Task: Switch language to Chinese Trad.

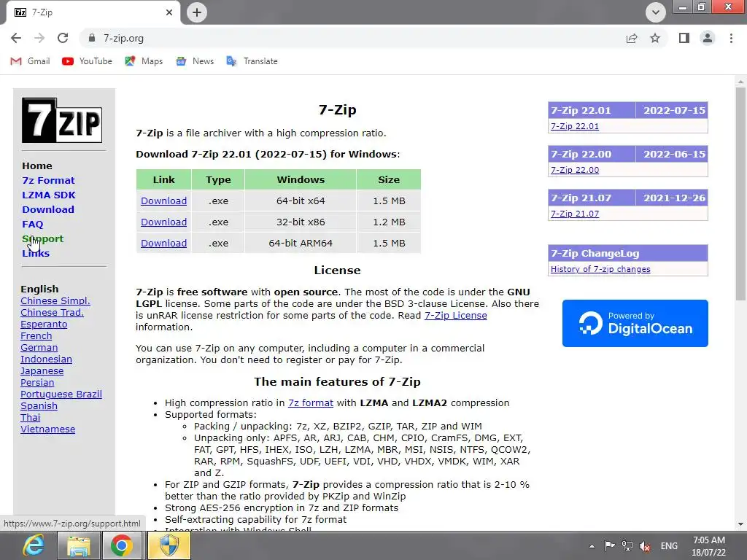Action: (52, 312)
